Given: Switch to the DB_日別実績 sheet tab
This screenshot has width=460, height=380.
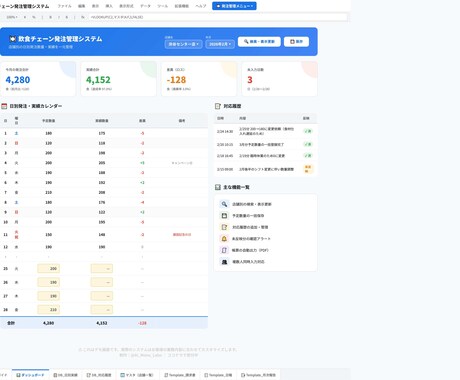Looking at the screenshot, I should click(x=66, y=375).
